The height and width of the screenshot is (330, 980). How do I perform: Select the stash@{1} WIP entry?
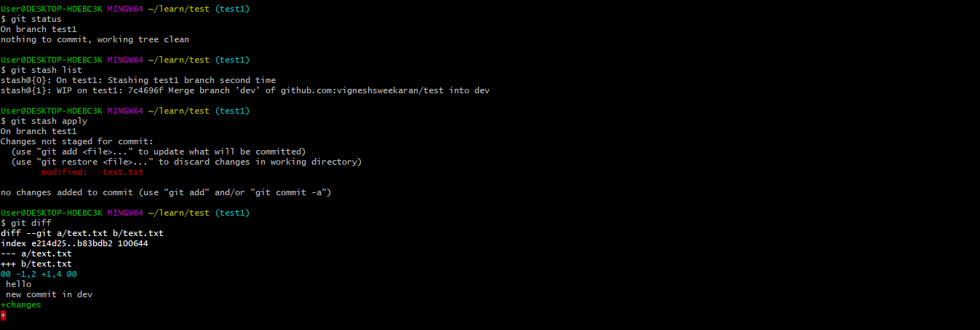244,90
